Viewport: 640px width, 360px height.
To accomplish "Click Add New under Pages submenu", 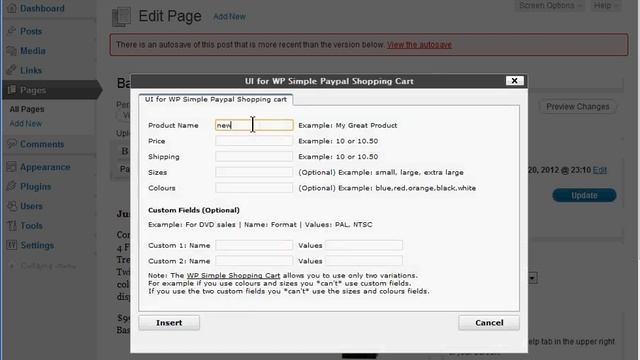I will pyautogui.click(x=26, y=123).
